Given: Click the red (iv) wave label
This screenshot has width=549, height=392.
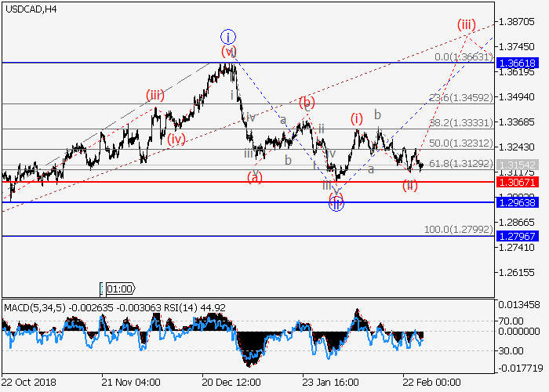Looking at the screenshot, I should click(x=176, y=139).
